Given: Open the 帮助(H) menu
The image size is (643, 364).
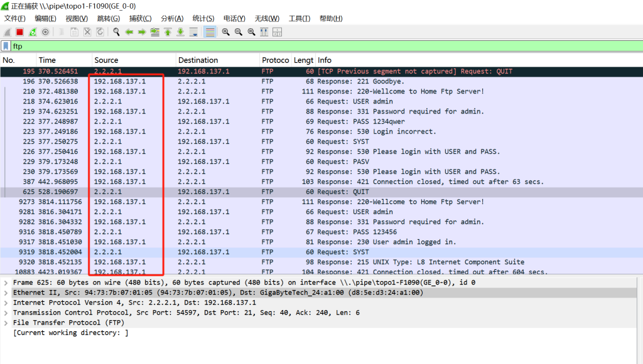Looking at the screenshot, I should tap(331, 18).
